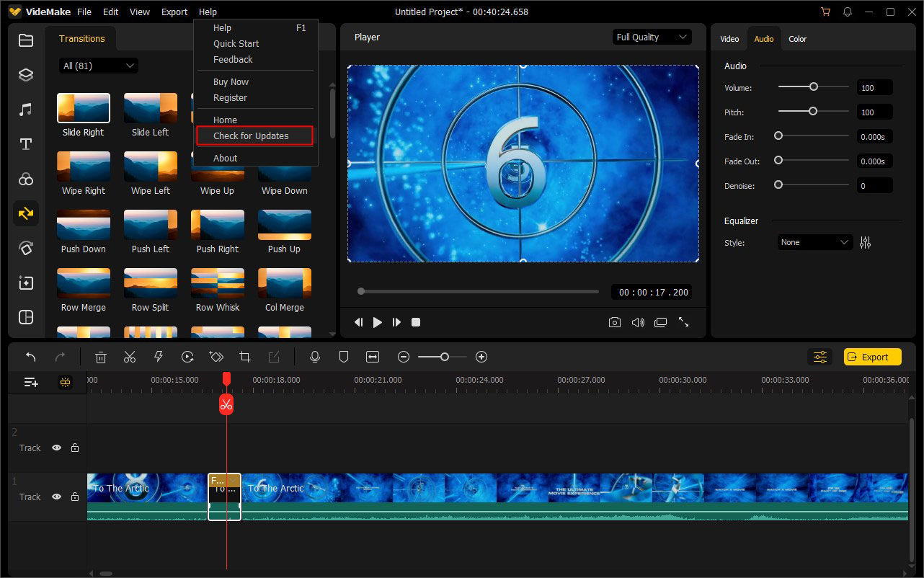The image size is (924, 578).
Task: Open the Full Quality dropdown
Action: 652,37
